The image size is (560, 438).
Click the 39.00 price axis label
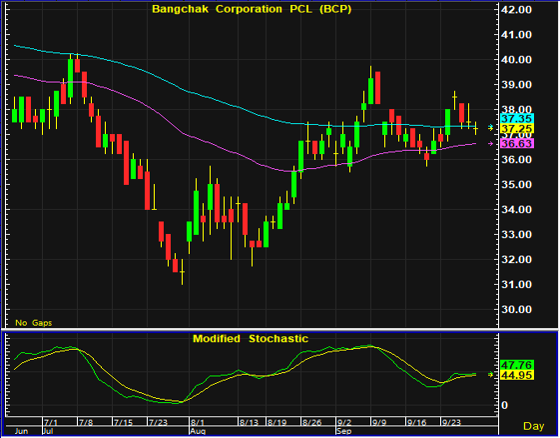click(x=516, y=85)
